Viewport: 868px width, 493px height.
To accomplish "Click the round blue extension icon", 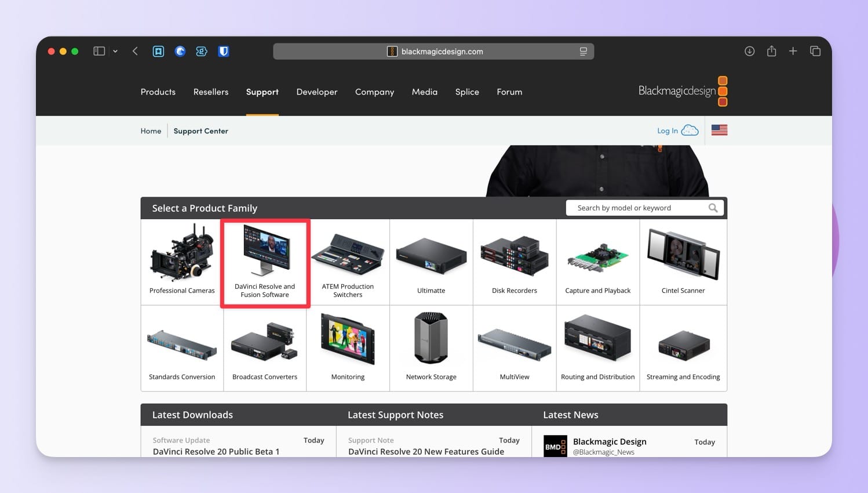I will click(180, 51).
